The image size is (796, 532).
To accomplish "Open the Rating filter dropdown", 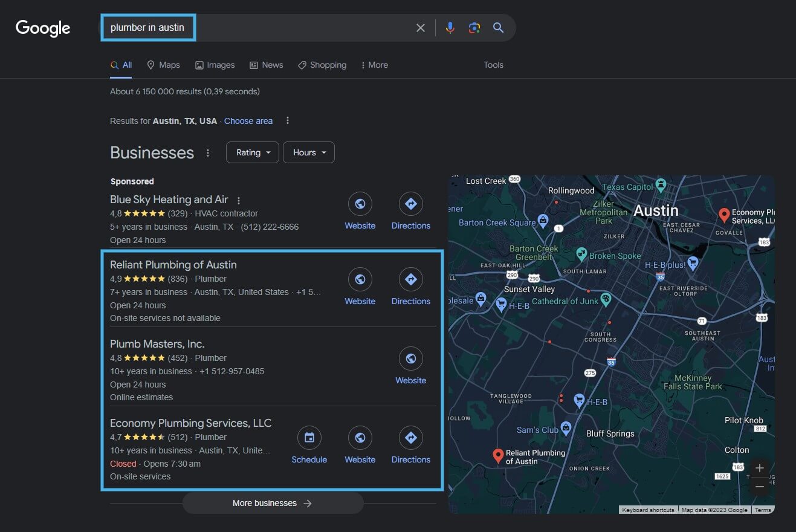I will click(x=252, y=152).
